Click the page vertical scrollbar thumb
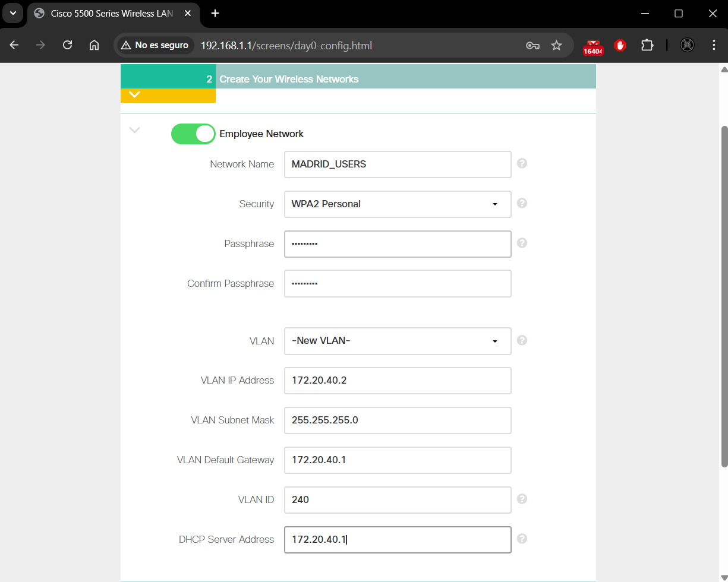This screenshot has height=582, width=728. 723,296
